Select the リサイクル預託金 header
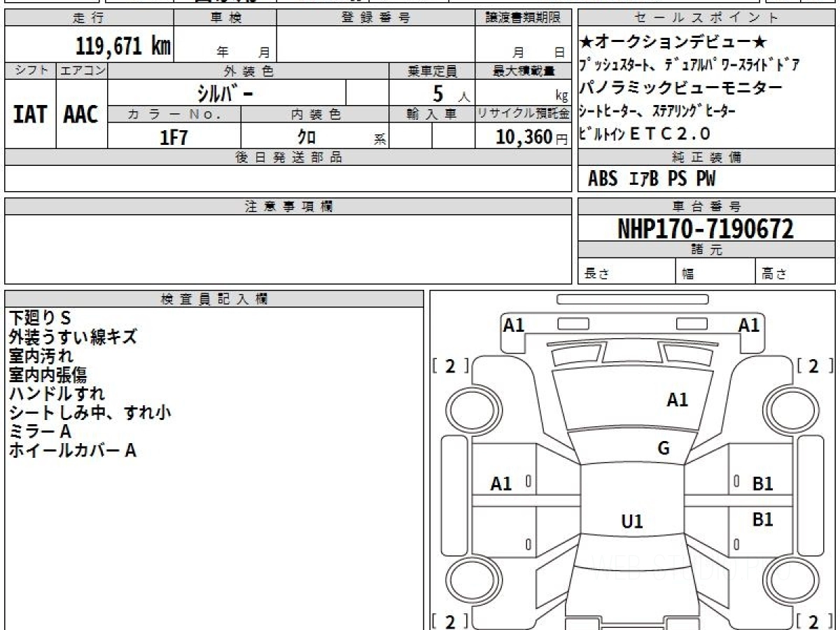The height and width of the screenshot is (630, 840). coord(524,114)
